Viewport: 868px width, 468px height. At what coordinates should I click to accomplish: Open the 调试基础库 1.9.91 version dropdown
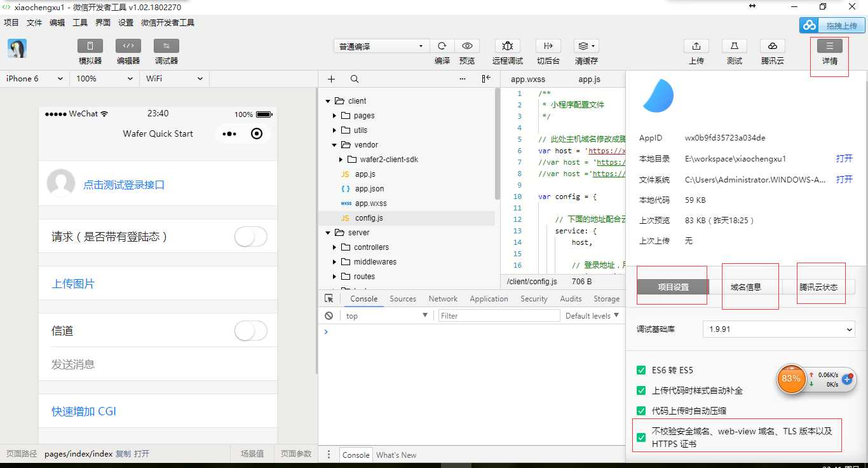[x=778, y=329]
